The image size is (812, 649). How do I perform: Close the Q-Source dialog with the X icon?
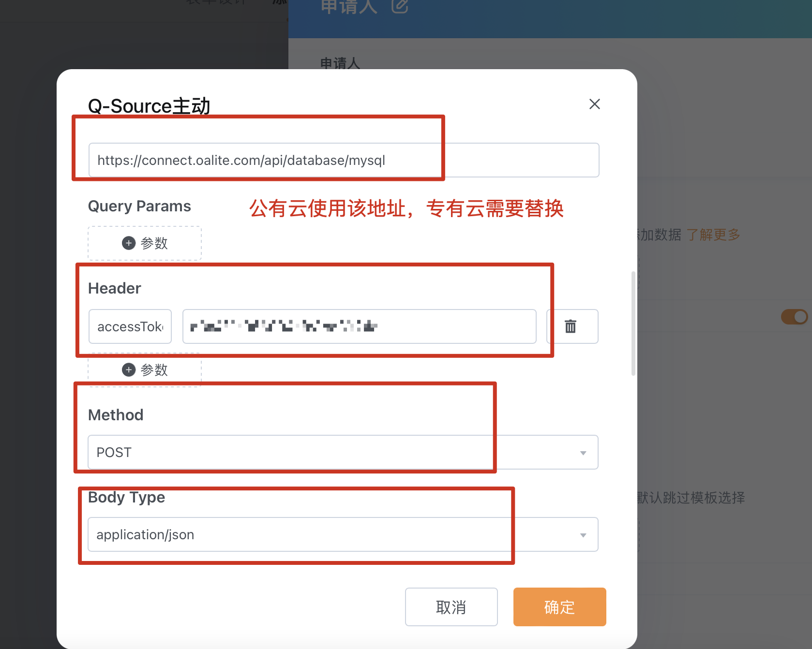pos(594,104)
